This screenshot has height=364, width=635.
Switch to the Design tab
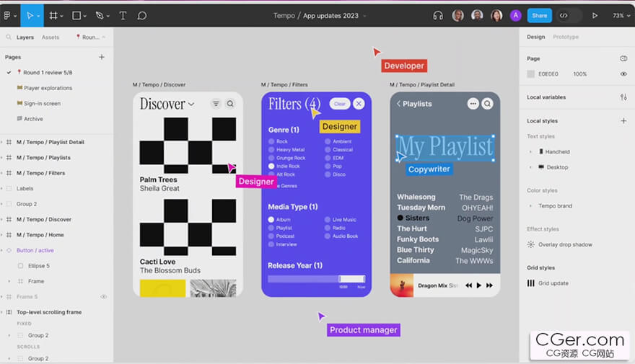point(535,37)
